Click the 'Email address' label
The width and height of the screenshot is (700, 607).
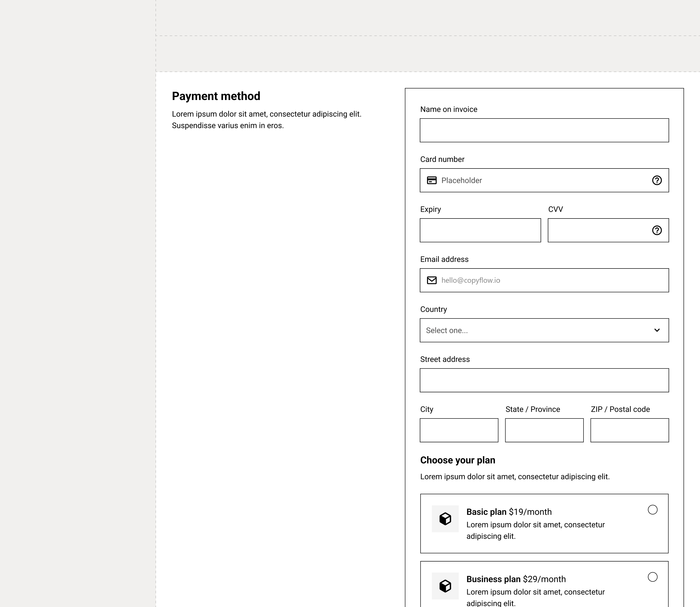pyautogui.click(x=444, y=259)
